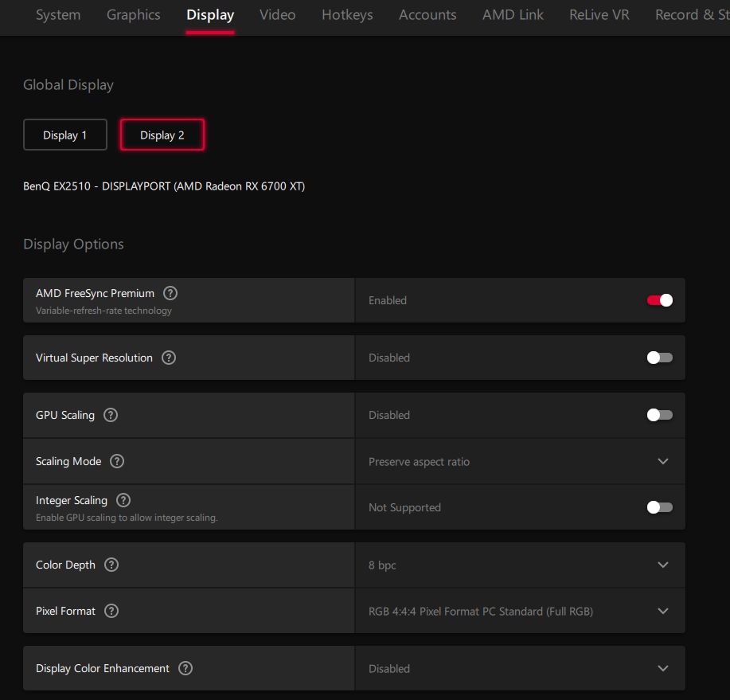Click the Variable-refresh-rate technology description

pos(103,311)
